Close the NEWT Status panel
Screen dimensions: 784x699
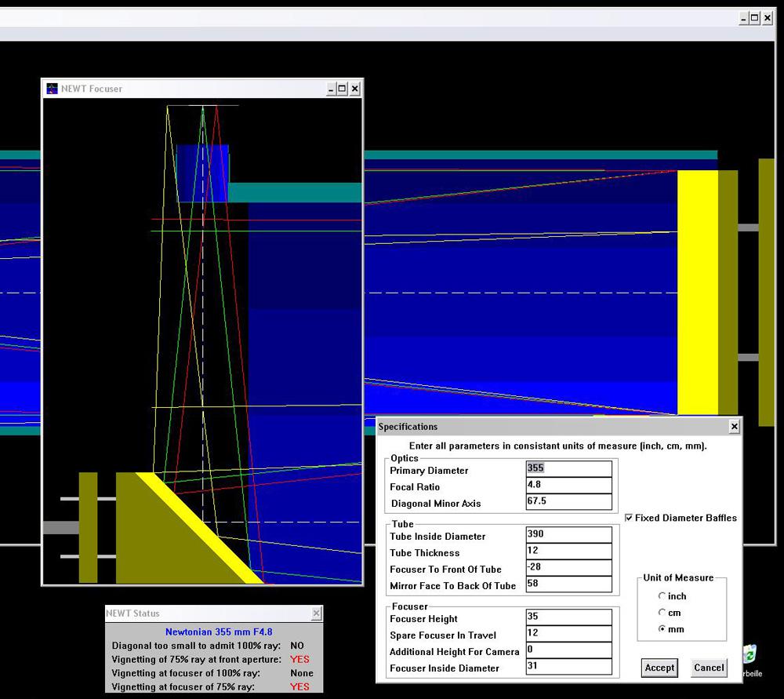click(x=316, y=613)
